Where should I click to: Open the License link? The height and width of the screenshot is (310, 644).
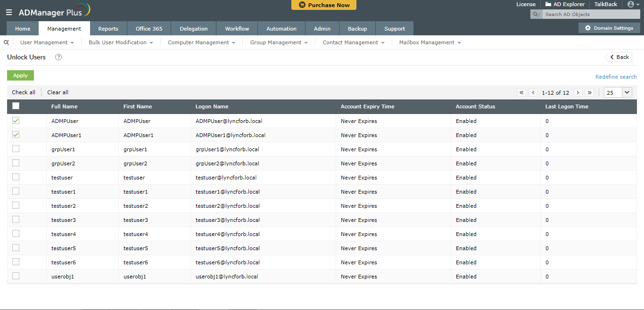(x=526, y=4)
